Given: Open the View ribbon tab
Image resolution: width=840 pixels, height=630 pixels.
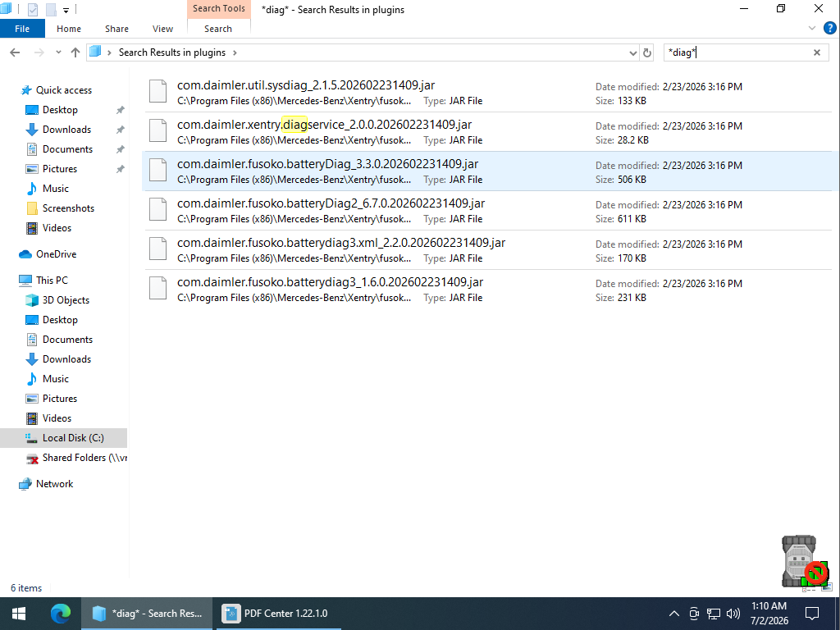Looking at the screenshot, I should [162, 29].
